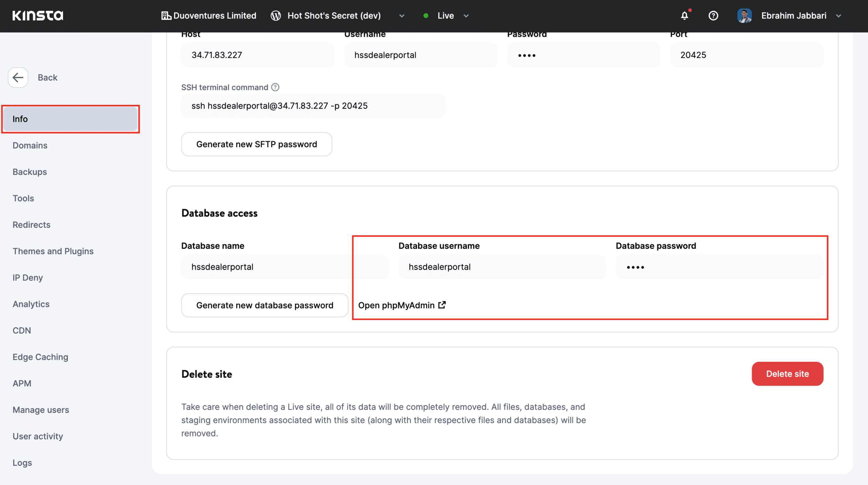The height and width of the screenshot is (485, 868).
Task: Expand the Hot Shot's Secret site dropdown
Action: point(402,16)
